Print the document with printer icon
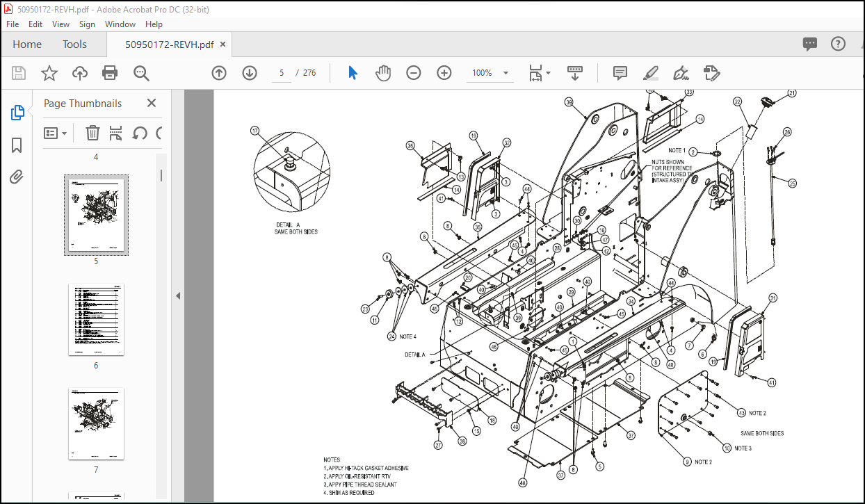The height and width of the screenshot is (504, 865). coord(110,73)
